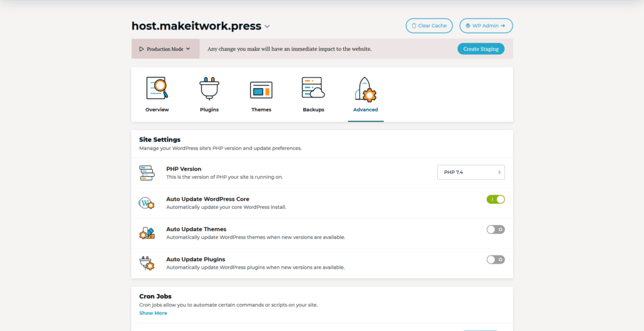Switch to the Themes tab label

(x=261, y=109)
